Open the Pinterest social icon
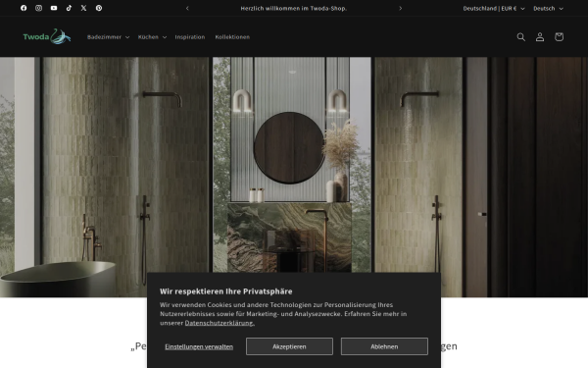Viewport: 588px width, 368px height. click(x=99, y=8)
